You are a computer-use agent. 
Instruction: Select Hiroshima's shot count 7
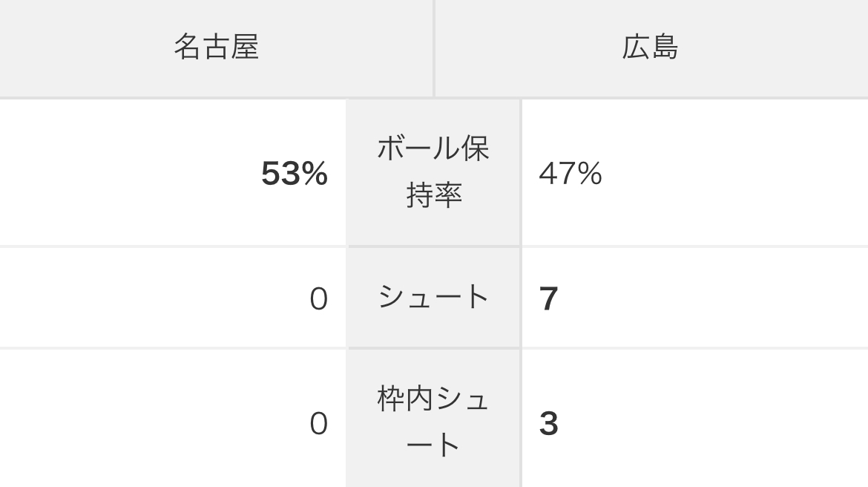[x=548, y=298]
